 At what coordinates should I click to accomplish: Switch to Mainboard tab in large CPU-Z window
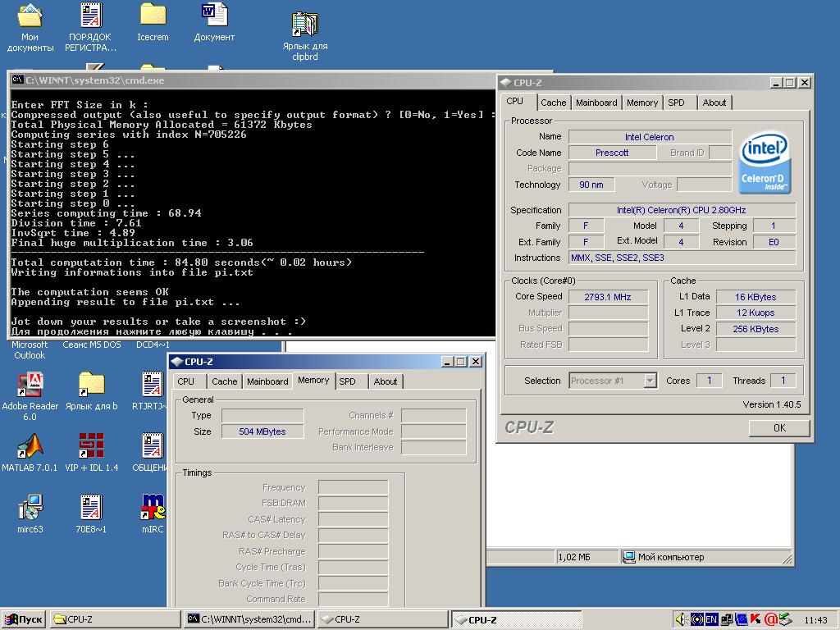pos(596,103)
